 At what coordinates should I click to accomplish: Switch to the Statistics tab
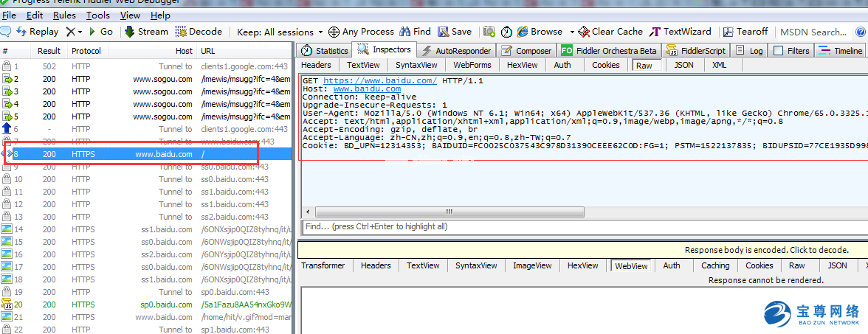pyautogui.click(x=325, y=51)
